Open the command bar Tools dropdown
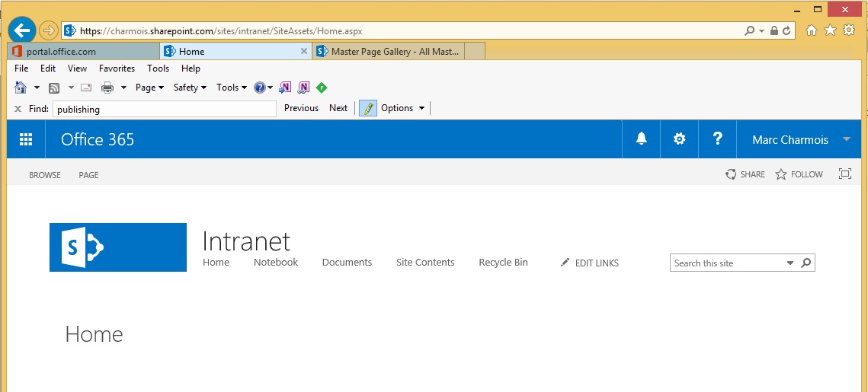The width and height of the screenshot is (868, 392). pos(232,88)
